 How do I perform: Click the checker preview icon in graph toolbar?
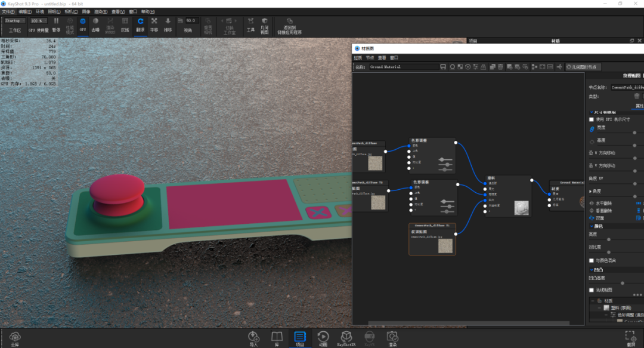(460, 67)
